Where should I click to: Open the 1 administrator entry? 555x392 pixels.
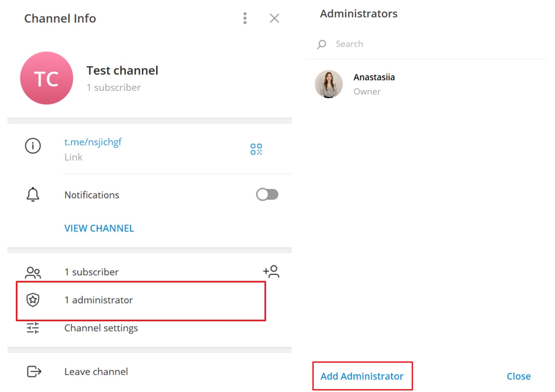(x=99, y=300)
